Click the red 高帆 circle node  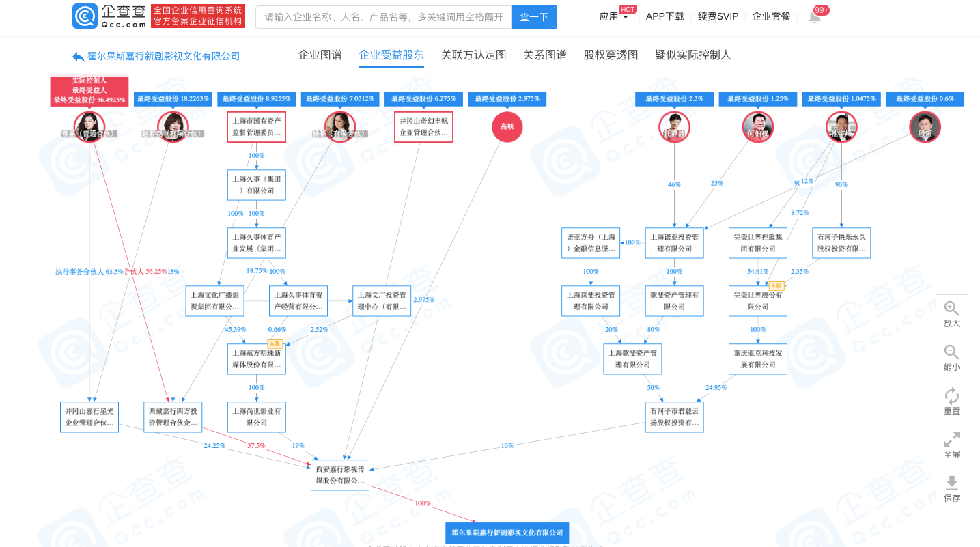[507, 127]
